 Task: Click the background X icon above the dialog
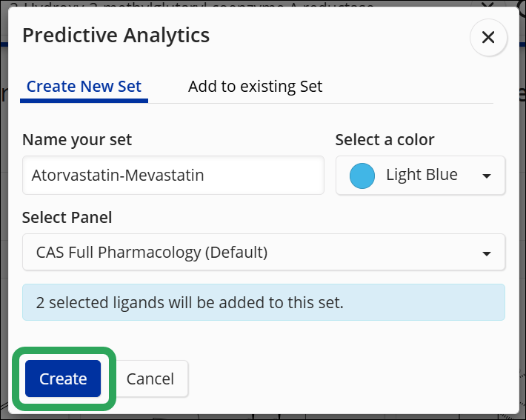(x=487, y=4)
